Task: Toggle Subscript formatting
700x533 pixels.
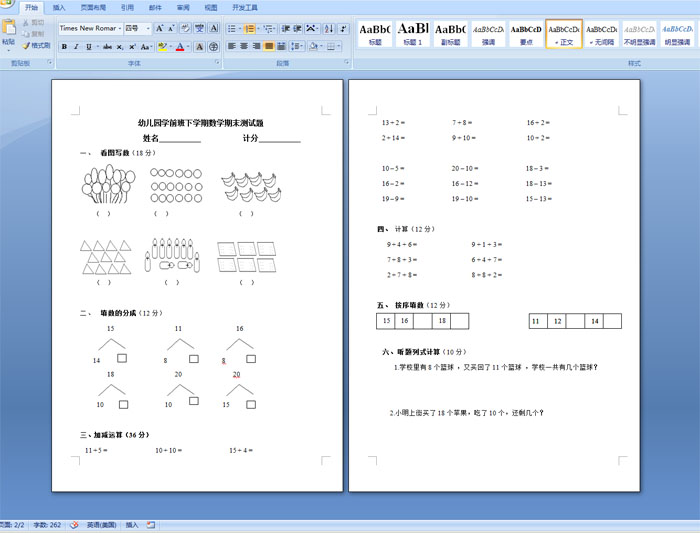Action: point(120,46)
